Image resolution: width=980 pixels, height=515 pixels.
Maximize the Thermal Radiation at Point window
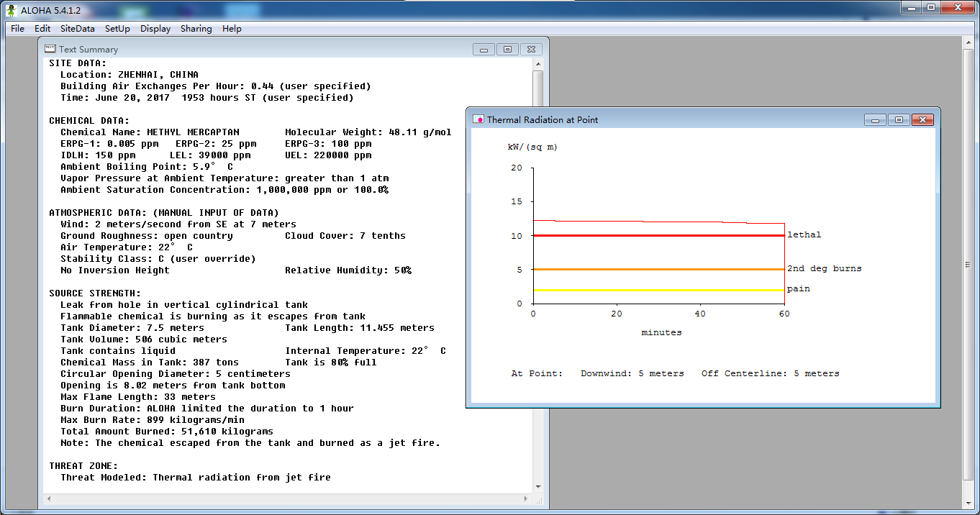899,120
